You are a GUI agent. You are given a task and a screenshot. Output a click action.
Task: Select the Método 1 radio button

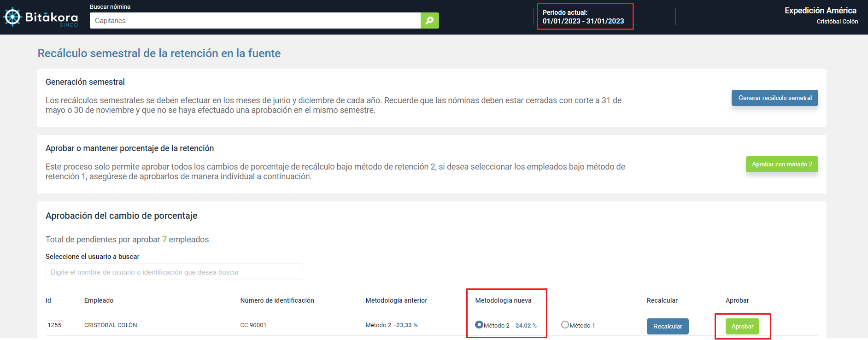565,325
